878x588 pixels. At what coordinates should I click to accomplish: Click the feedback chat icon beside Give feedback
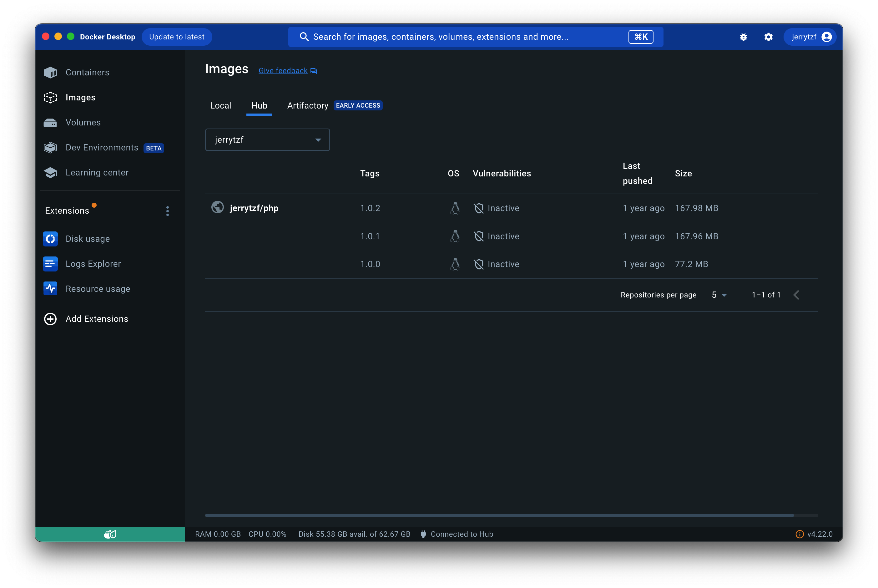click(314, 71)
